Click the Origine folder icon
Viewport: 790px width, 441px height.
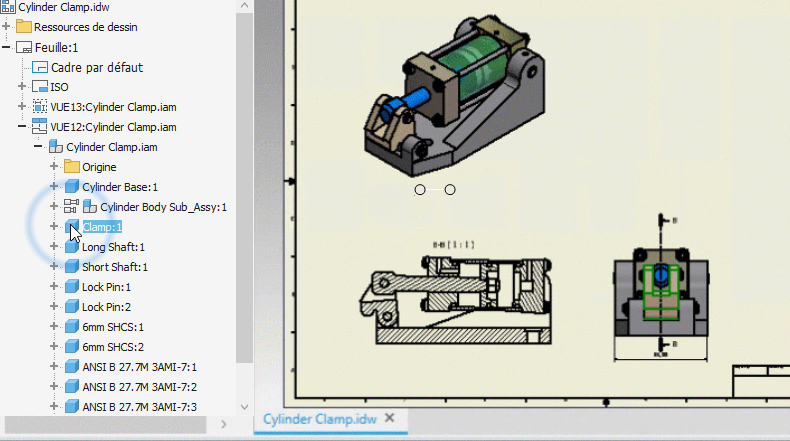pyautogui.click(x=72, y=167)
